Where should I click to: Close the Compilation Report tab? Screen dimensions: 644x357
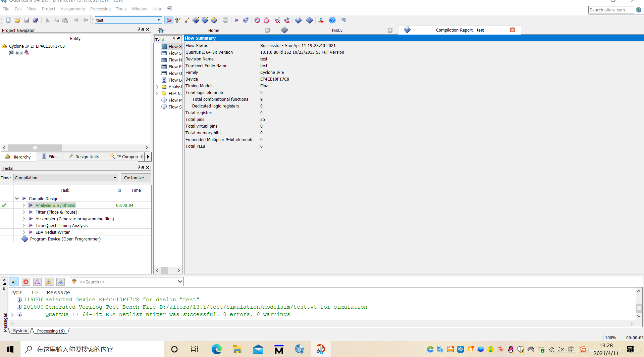pos(513,30)
